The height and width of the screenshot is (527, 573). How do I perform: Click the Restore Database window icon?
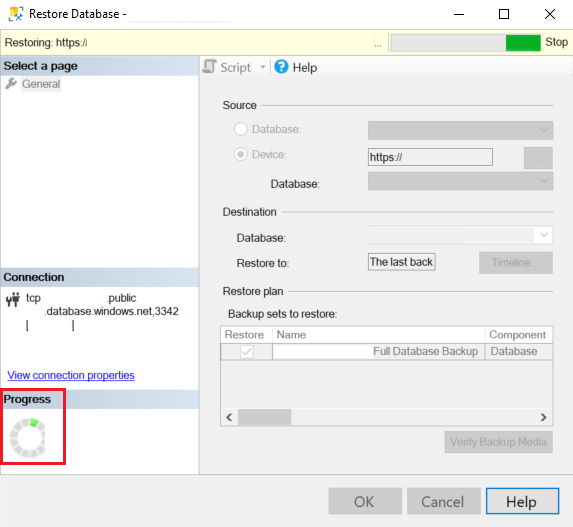(x=16, y=14)
